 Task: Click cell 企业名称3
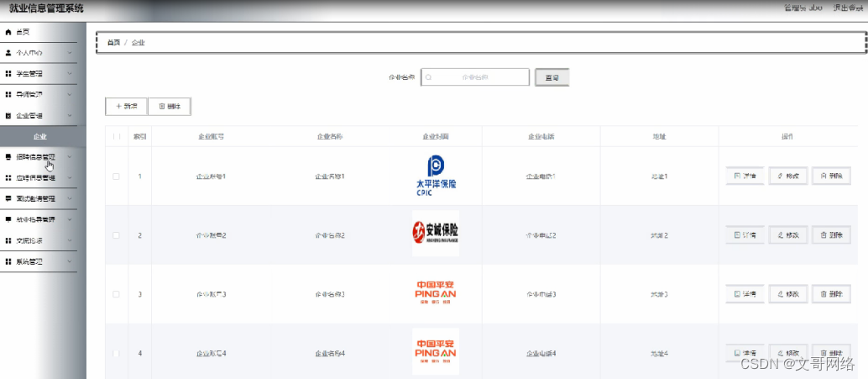point(330,294)
